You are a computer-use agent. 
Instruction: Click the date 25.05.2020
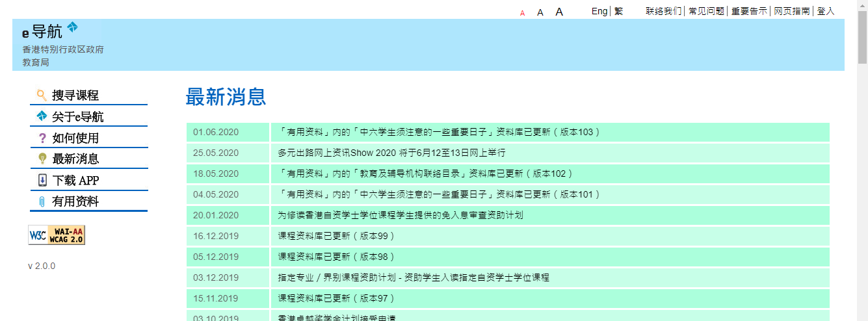pos(216,153)
